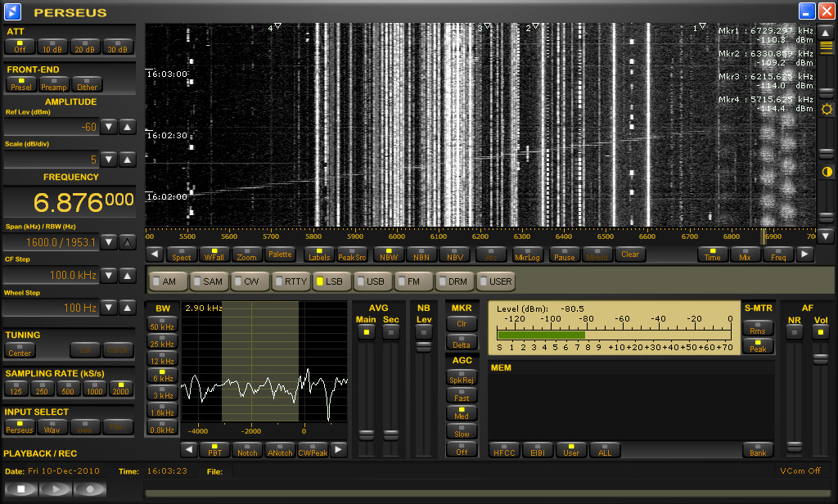The width and height of the screenshot is (838, 504).
Task: Select Wav input source
Action: 52,427
